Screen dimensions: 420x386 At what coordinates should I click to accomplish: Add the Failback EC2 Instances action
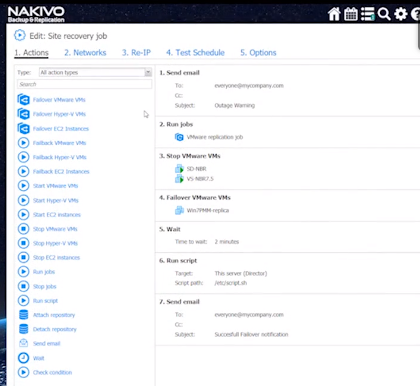point(61,171)
